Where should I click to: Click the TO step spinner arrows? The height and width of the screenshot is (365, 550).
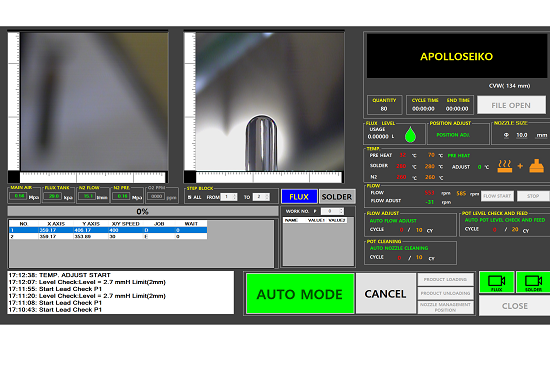click(x=267, y=197)
